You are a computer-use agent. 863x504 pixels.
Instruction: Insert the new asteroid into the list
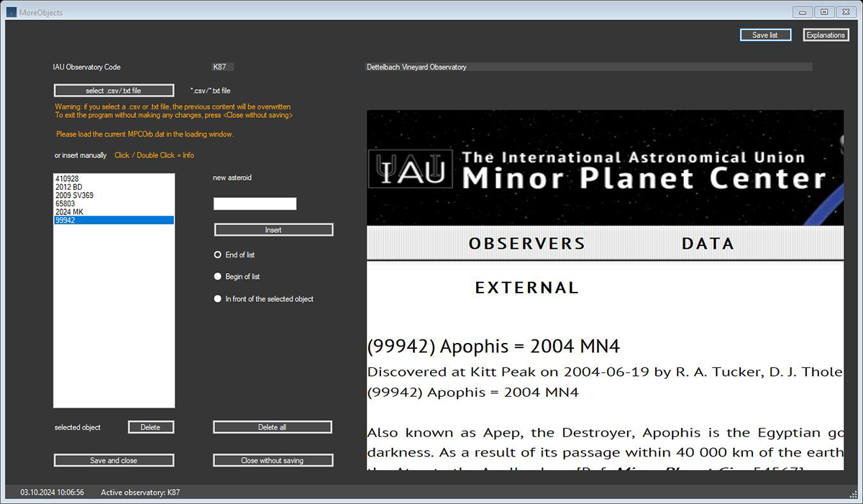click(273, 230)
